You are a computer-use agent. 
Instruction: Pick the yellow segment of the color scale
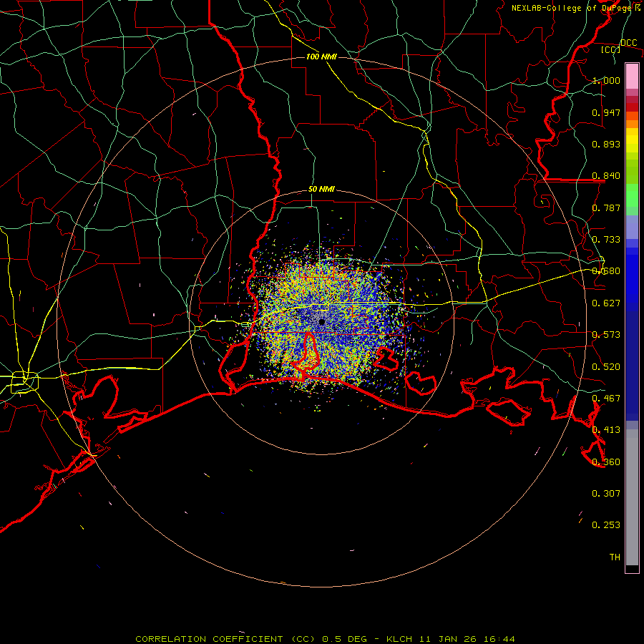pos(632,140)
